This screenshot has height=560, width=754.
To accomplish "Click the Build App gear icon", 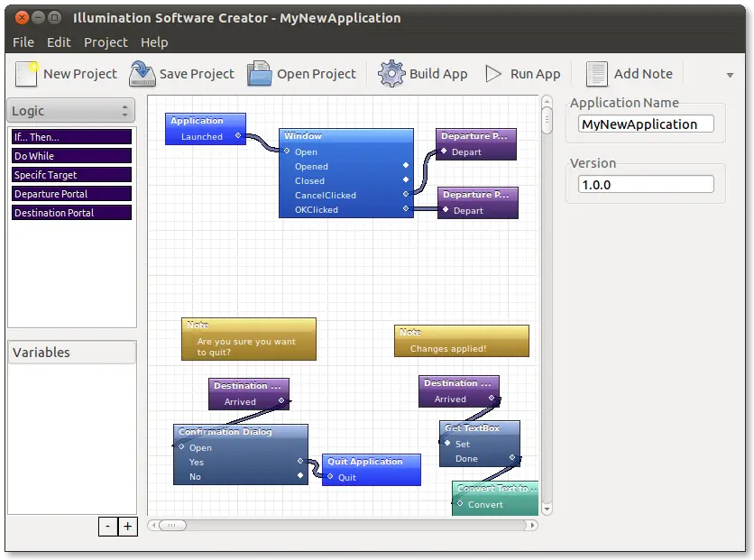I will point(391,73).
